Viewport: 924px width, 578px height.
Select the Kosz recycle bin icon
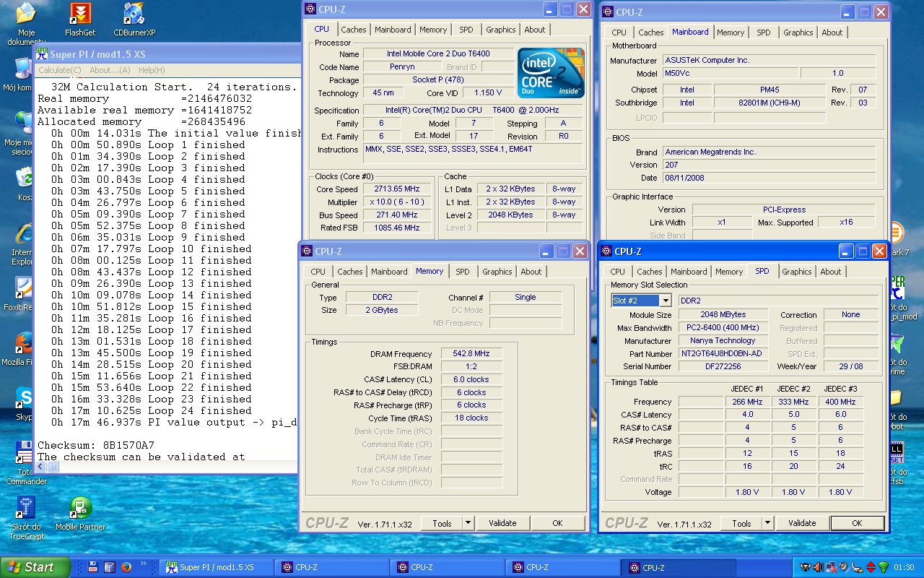click(x=23, y=184)
